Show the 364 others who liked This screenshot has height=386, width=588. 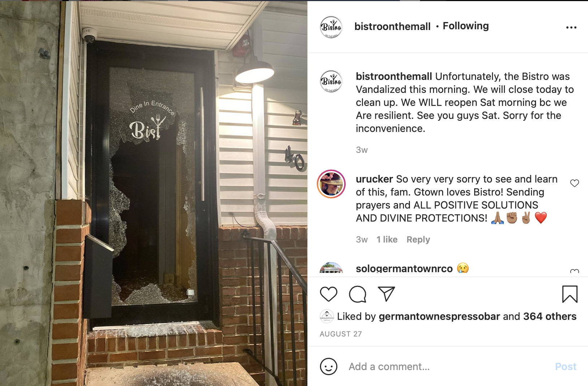pos(550,316)
